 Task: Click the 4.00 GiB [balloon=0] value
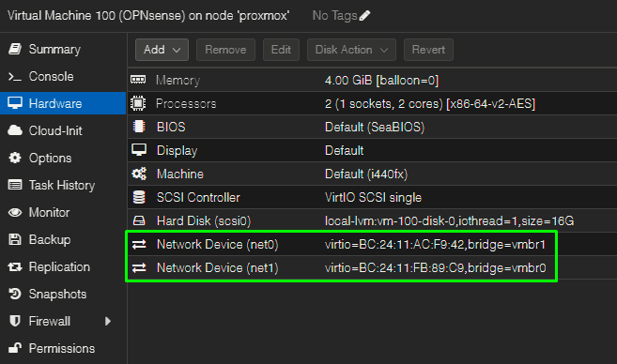(x=381, y=80)
